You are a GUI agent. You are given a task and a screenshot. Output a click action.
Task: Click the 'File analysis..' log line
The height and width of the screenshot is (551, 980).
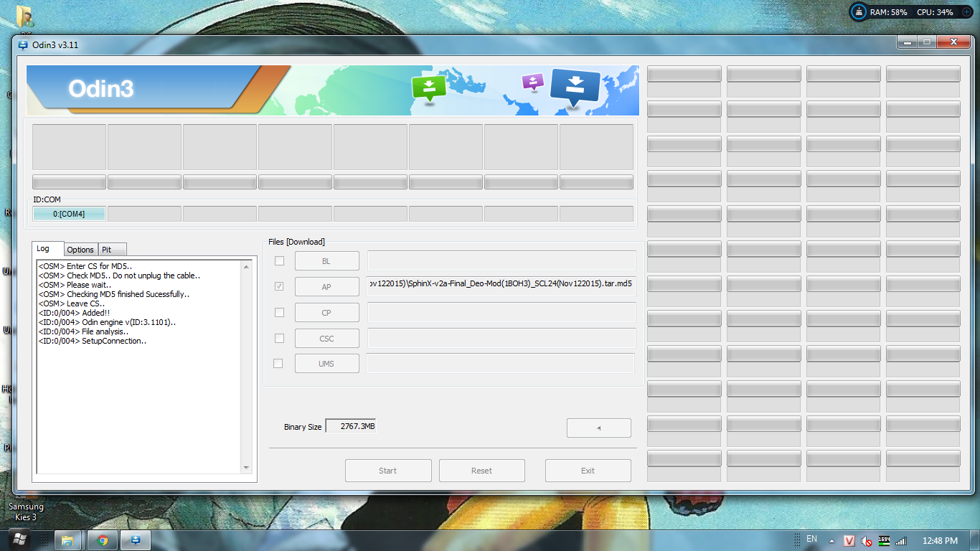point(84,331)
